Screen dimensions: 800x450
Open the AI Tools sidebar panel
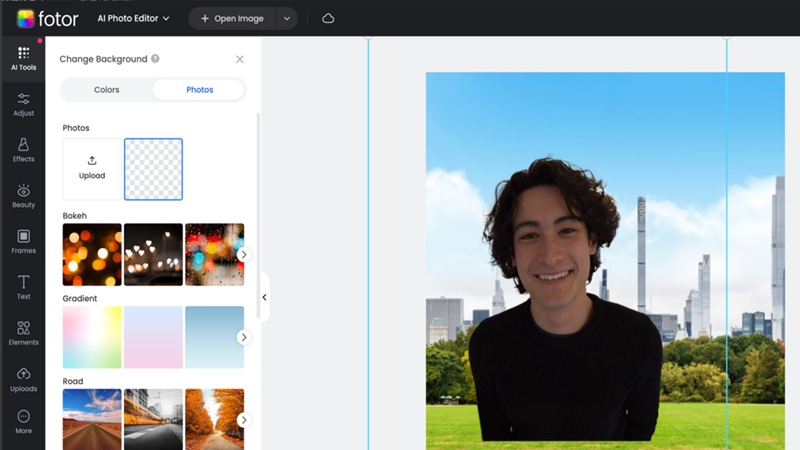22,59
